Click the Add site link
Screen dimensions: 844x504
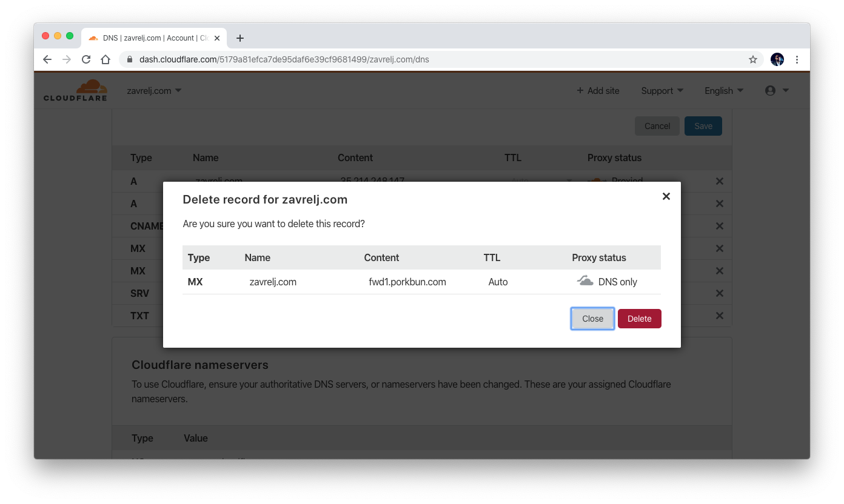tap(598, 91)
